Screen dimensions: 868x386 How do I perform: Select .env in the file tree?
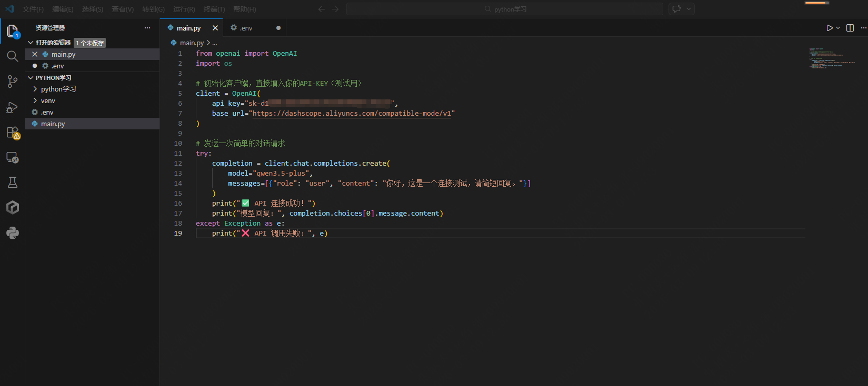(92, 112)
